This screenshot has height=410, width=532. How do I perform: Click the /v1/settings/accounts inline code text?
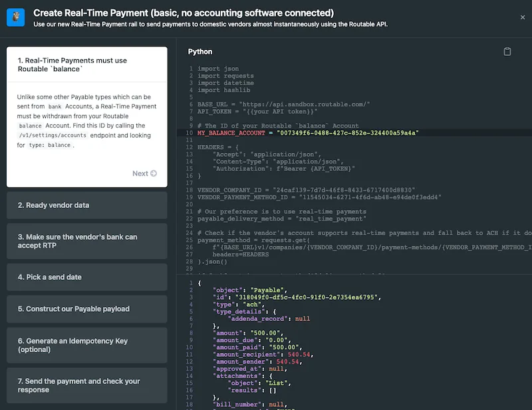coord(53,136)
